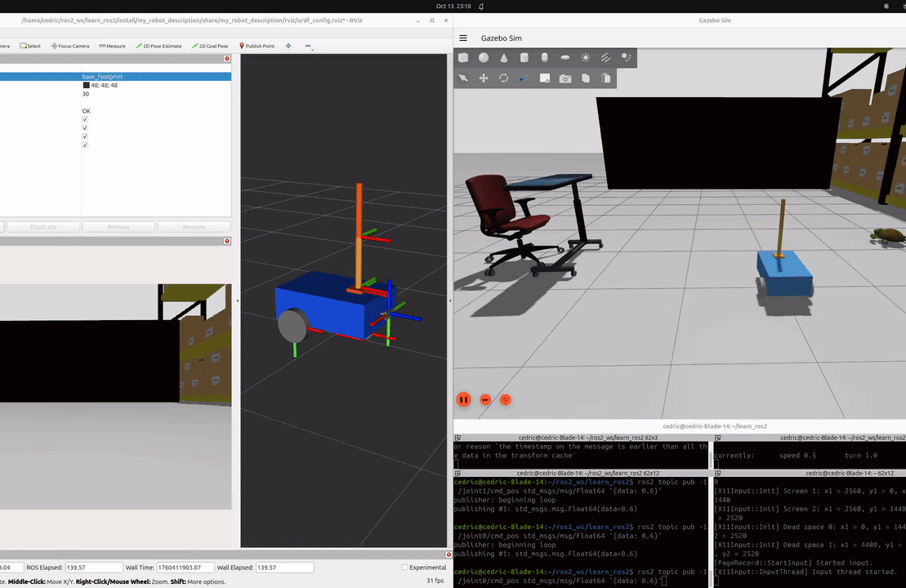Pause the Gazebo simulation
This screenshot has height=588, width=906.
point(463,399)
